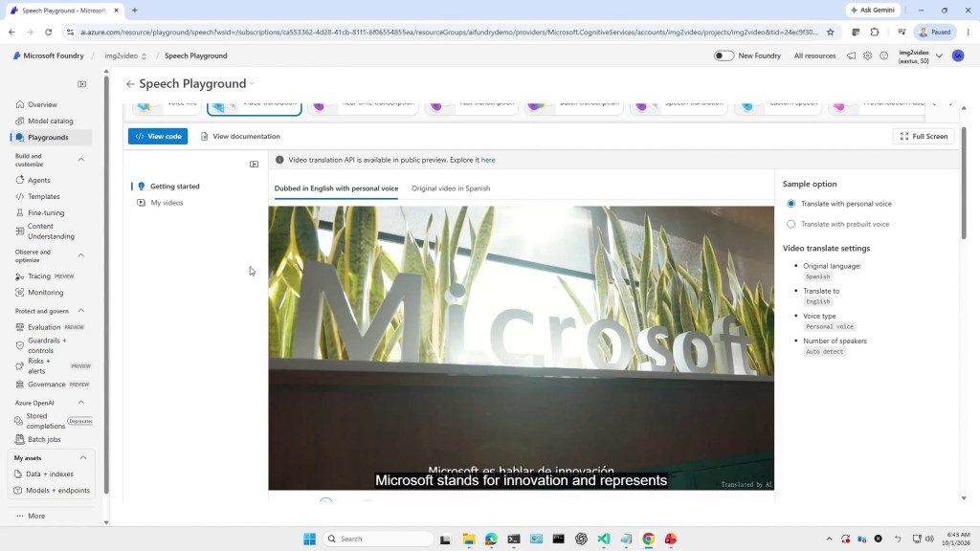This screenshot has height=551, width=980.
Task: Collapse the Observe and optimize section
Action: coord(81,255)
